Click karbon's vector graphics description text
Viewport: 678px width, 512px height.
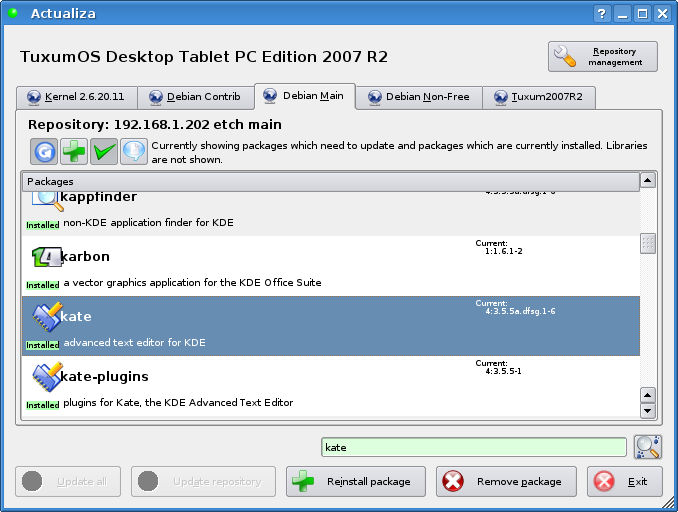(192, 282)
